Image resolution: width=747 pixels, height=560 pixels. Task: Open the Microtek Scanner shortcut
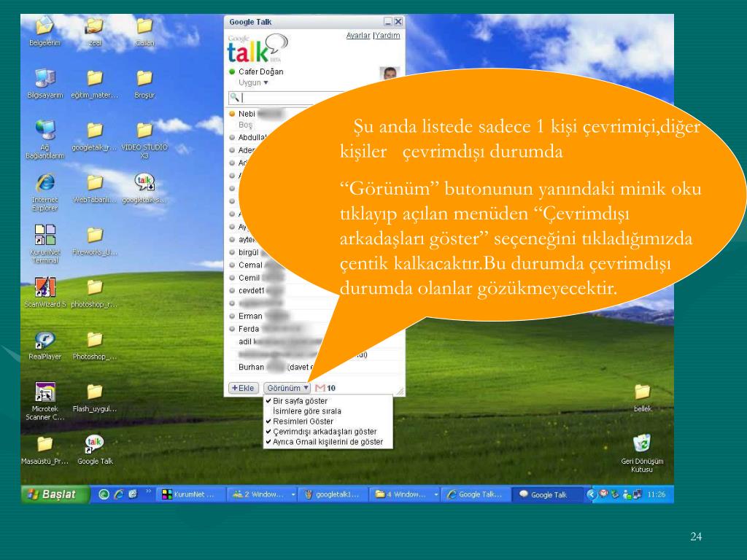[44, 401]
